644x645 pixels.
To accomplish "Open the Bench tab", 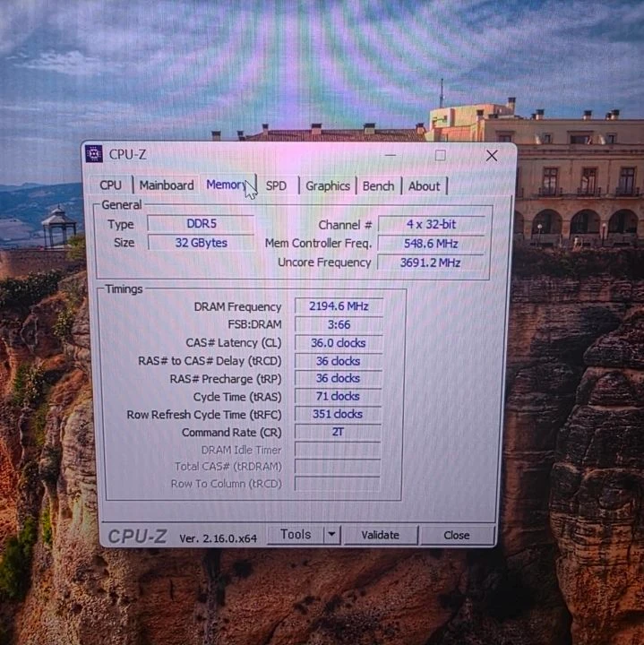I will point(378,186).
